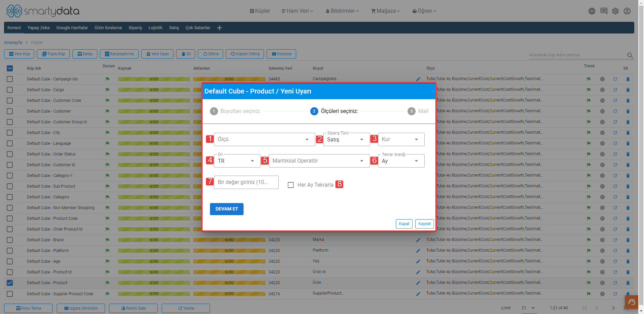Edit dimension of Campaign Ids cube
Viewport: 644px width, 314px height.
(x=418, y=79)
